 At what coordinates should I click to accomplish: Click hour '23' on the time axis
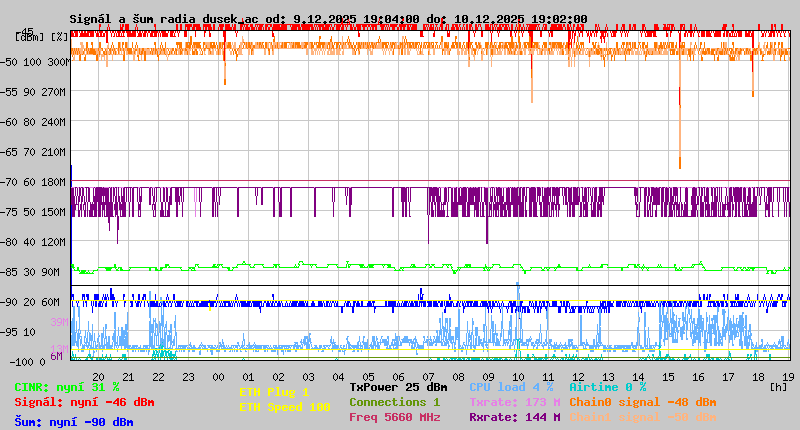189,377
